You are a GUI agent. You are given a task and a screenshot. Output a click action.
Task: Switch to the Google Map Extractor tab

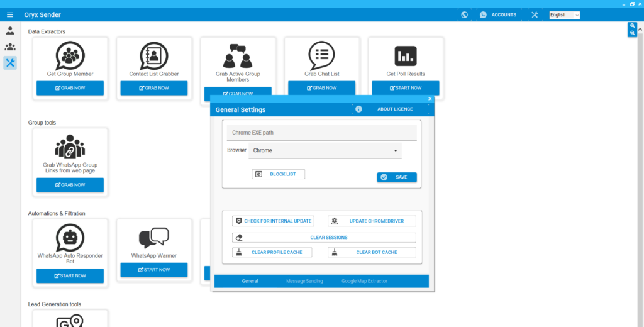point(364,281)
